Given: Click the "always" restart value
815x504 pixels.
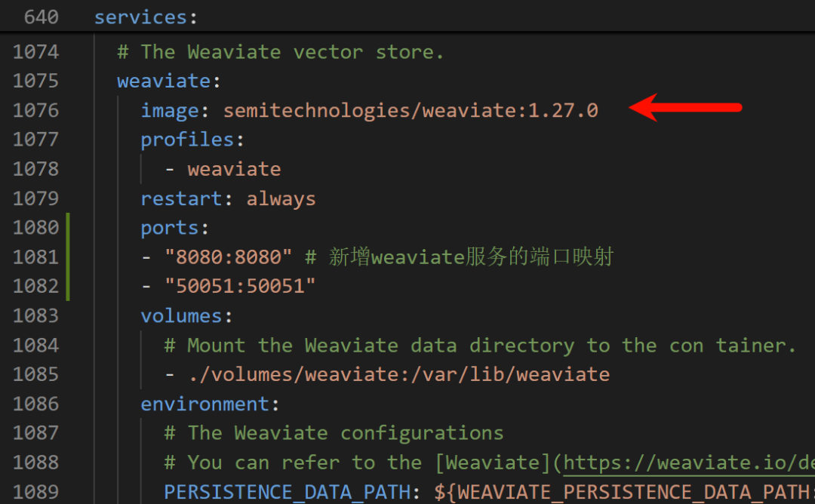Looking at the screenshot, I should pos(281,198).
